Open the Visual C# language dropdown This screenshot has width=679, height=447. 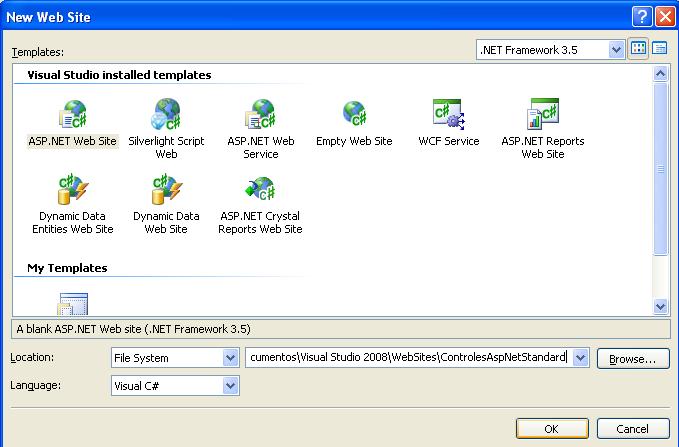pos(229,385)
